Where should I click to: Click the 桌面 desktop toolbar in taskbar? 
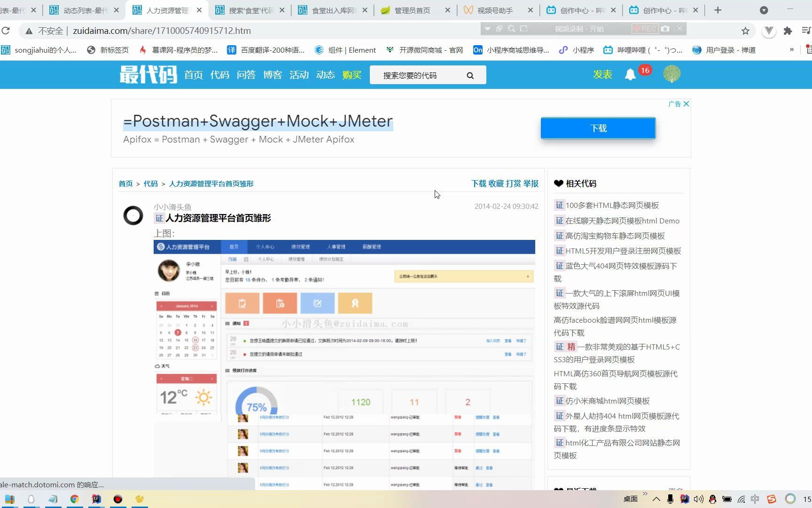tap(630, 499)
